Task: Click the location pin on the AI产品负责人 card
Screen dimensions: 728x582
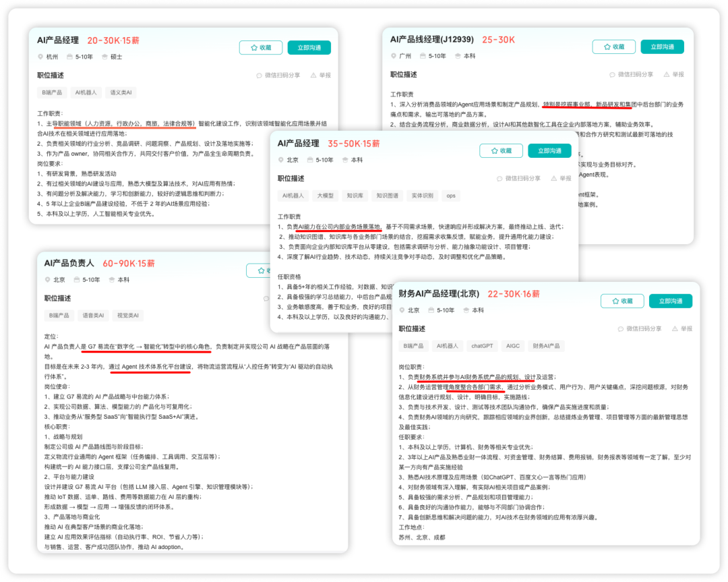Action: (47, 280)
